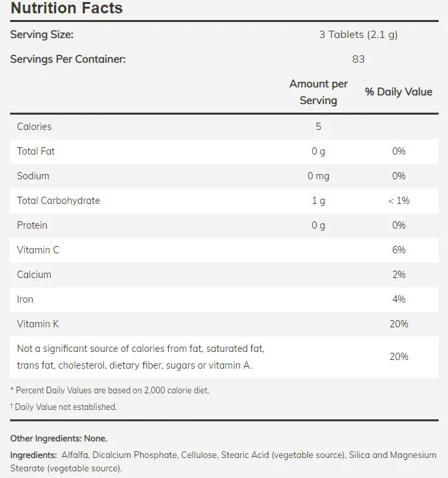Click the Iron row label

click(x=25, y=299)
